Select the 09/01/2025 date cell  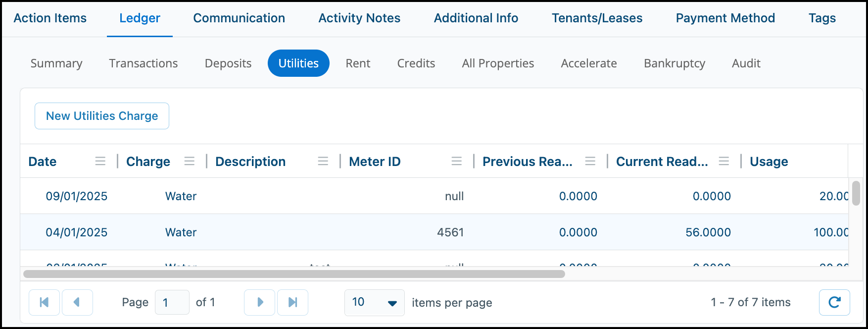coord(77,196)
